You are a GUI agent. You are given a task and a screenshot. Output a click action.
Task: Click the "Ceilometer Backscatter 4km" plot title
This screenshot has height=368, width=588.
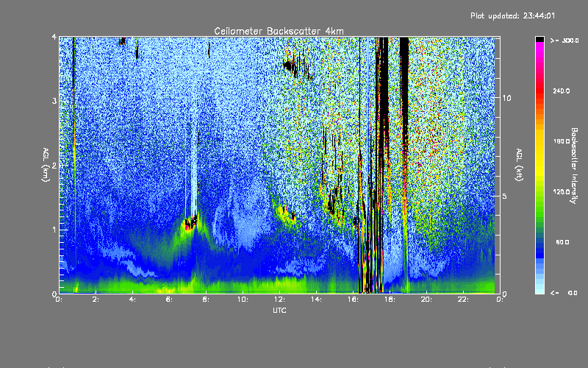click(279, 31)
